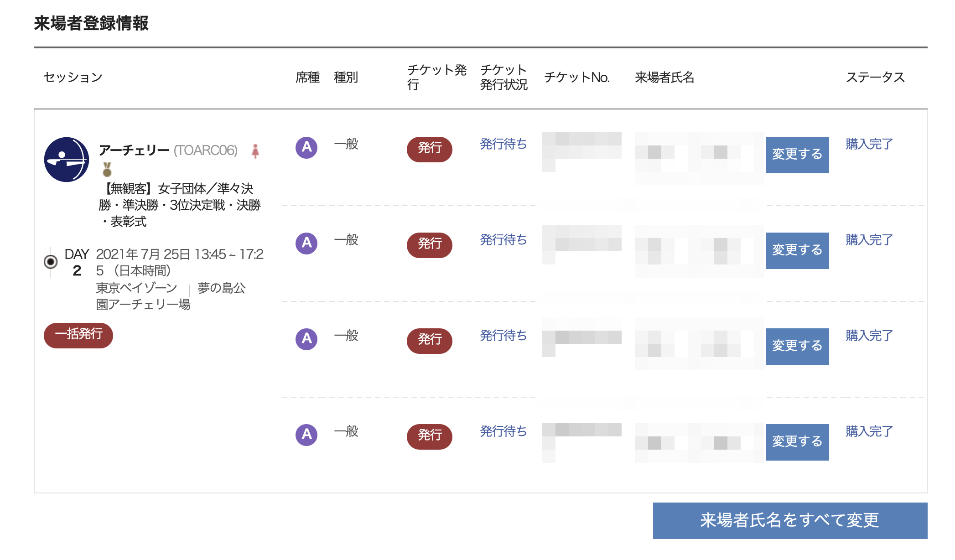Image resolution: width=955 pixels, height=560 pixels.
Task: Click 変更する for the third visitor name
Action: pos(797,347)
